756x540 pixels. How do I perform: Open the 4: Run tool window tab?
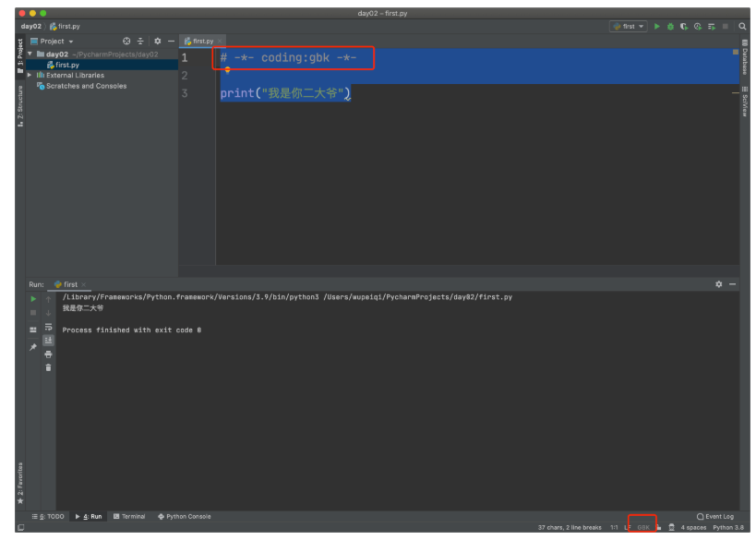89,516
